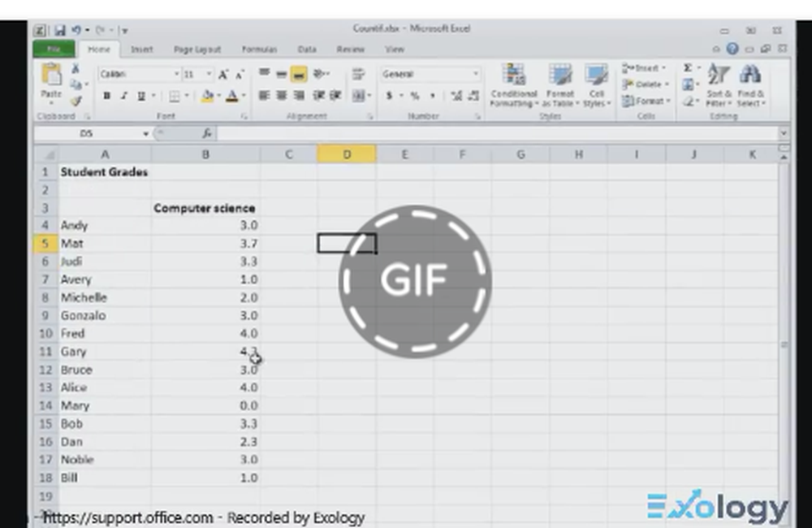Image resolution: width=812 pixels, height=528 pixels.
Task: Insert a function using the fx button
Action: point(206,134)
